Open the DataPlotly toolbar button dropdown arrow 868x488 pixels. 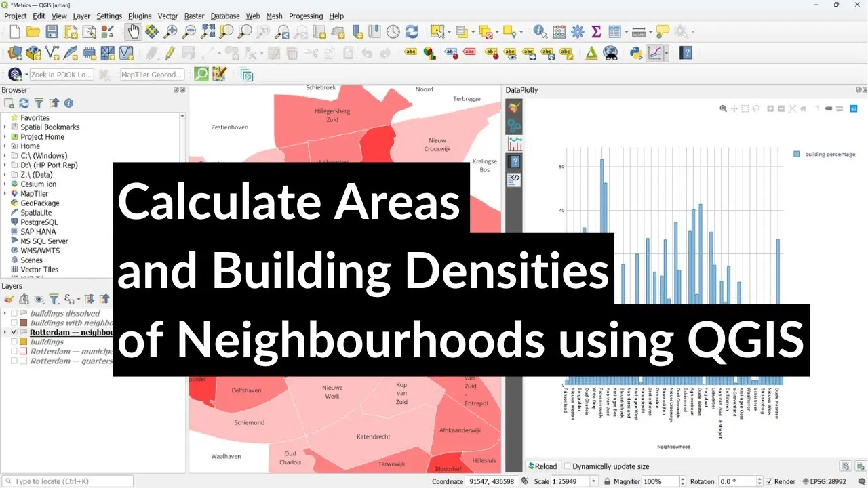667,53
